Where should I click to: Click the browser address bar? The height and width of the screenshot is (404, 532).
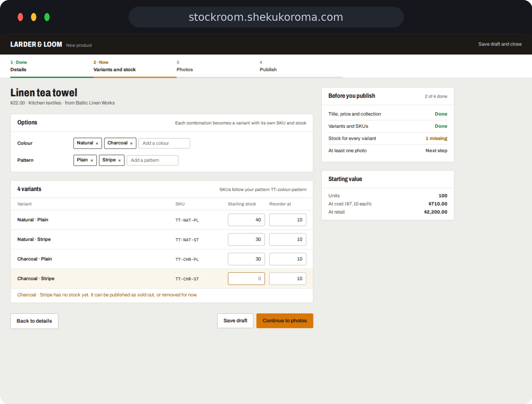[x=266, y=17]
